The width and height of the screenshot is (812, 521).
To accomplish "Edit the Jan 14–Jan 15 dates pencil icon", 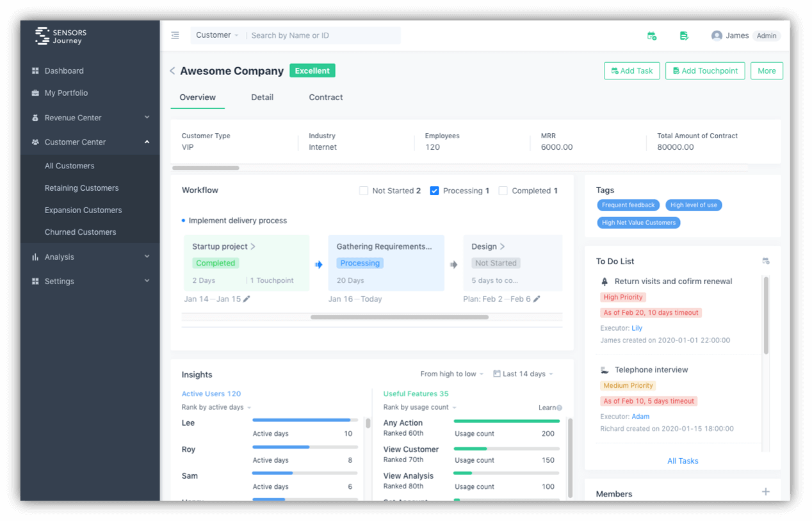I will click(x=247, y=299).
